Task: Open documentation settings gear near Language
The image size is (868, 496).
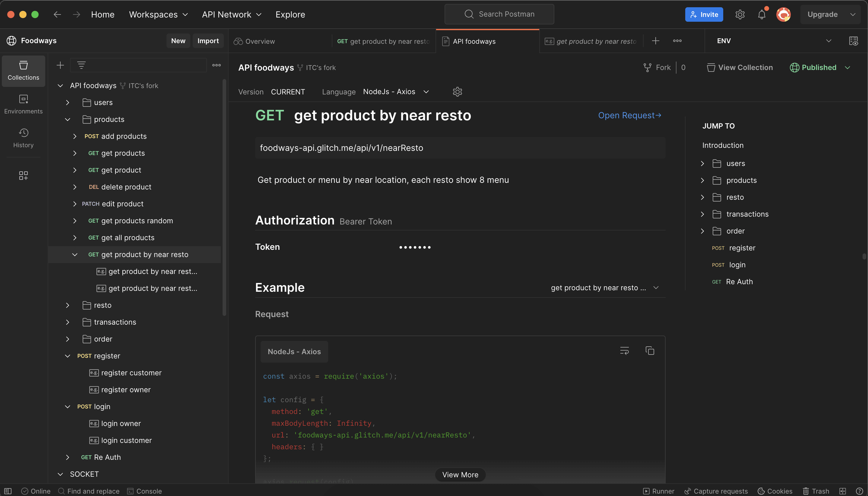Action: [457, 92]
